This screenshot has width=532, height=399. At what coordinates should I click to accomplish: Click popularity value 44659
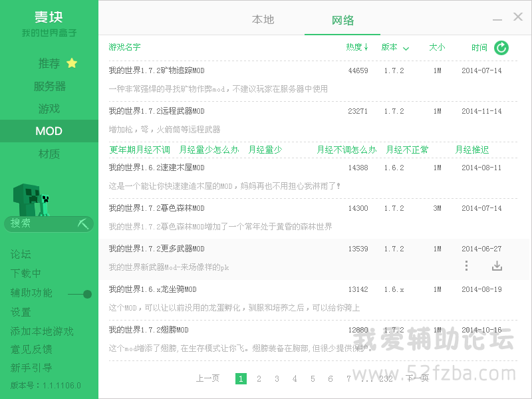[358, 70]
